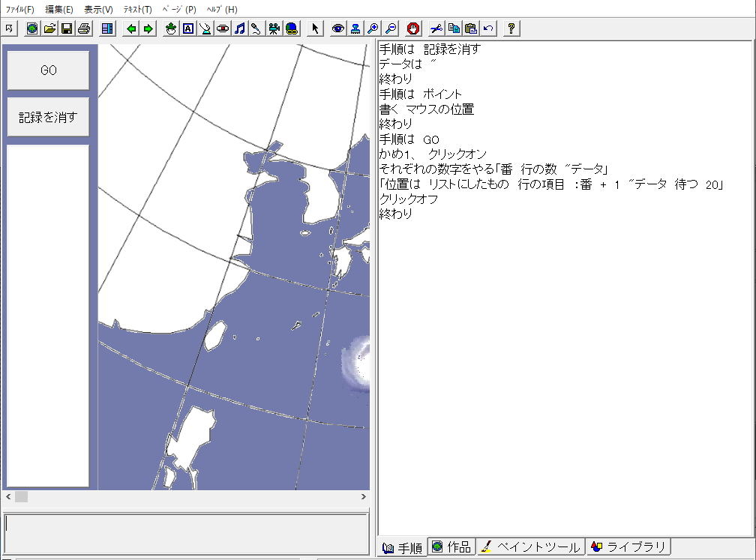Click the help question mark icon

click(x=511, y=28)
